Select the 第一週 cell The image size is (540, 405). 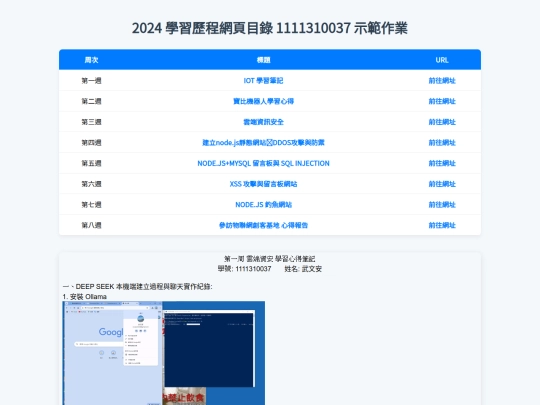tap(91, 81)
